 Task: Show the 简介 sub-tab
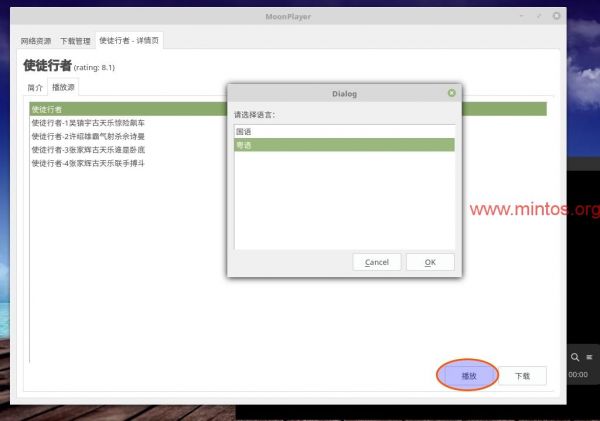tap(35, 88)
